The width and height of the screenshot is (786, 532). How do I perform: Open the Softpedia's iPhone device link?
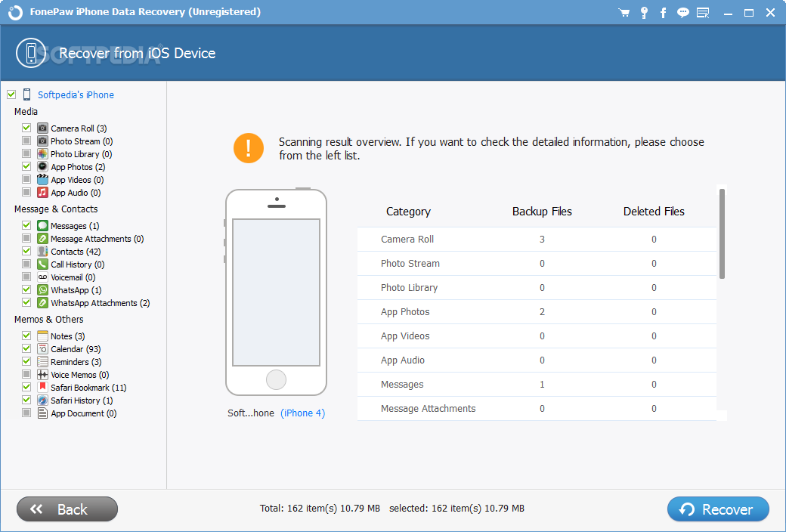click(76, 94)
